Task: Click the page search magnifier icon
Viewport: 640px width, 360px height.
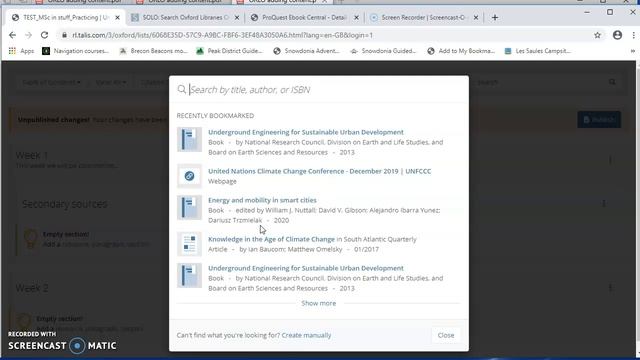Action: pos(612,82)
